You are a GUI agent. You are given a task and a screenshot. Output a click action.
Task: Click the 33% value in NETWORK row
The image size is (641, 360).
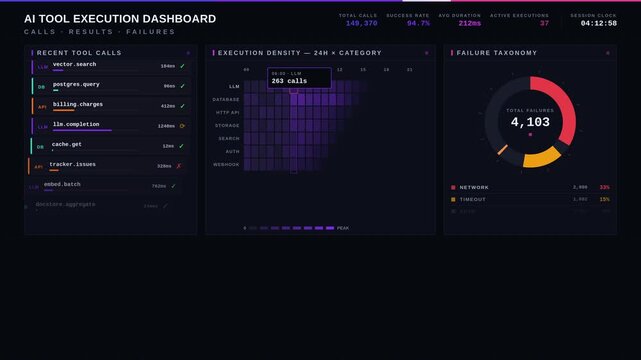tap(605, 188)
